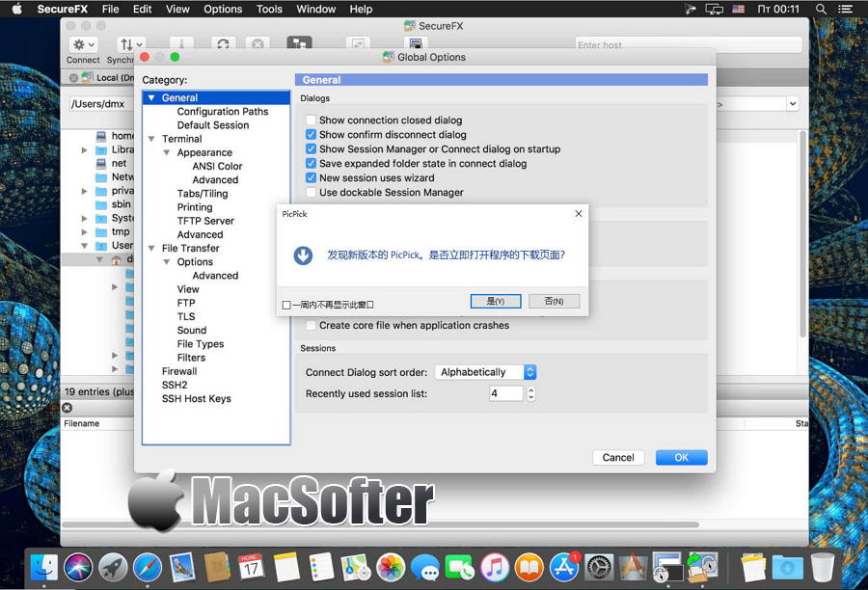Collapse the Appearance subcategory triangle
The width and height of the screenshot is (868, 590).
167,152
